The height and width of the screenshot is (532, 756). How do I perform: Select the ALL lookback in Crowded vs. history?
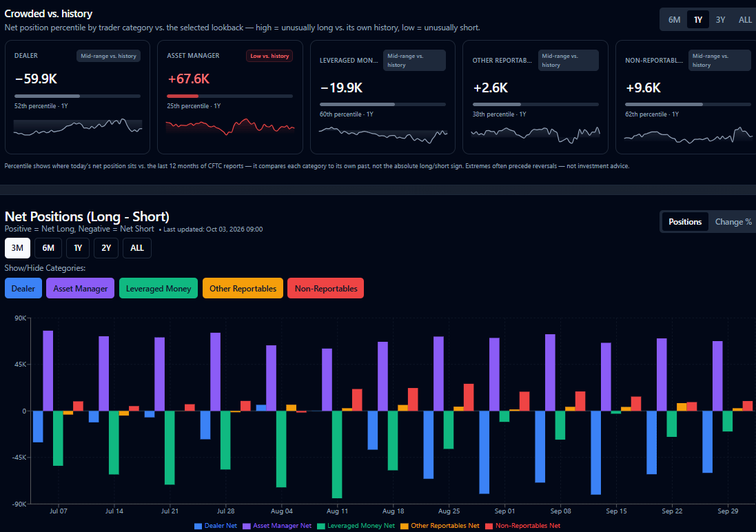click(x=744, y=20)
